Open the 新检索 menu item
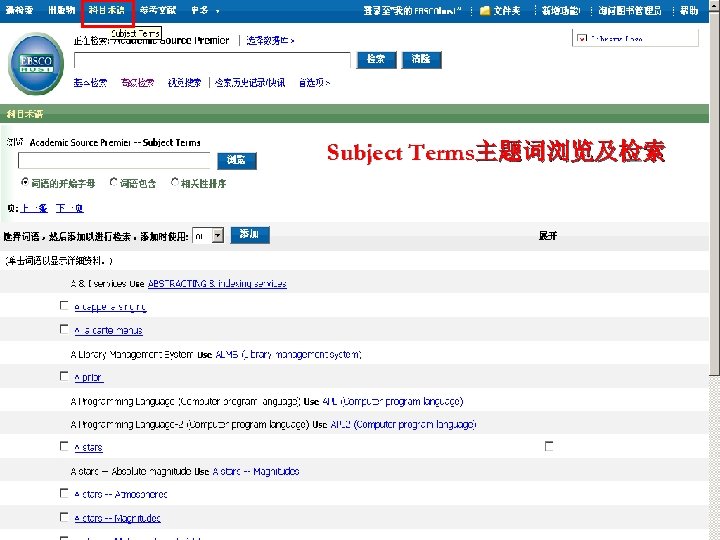Image resolution: width=720 pixels, height=540 pixels. [17, 10]
